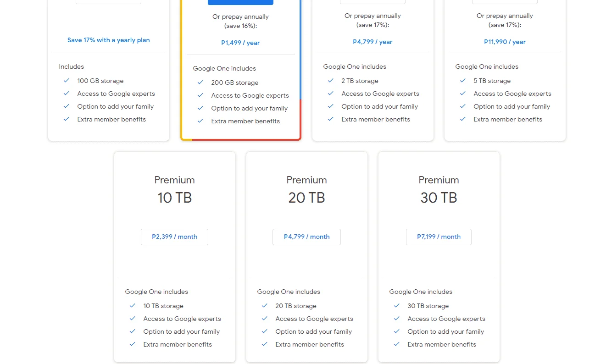Select the ₱11,990 / year prepay link

(505, 42)
